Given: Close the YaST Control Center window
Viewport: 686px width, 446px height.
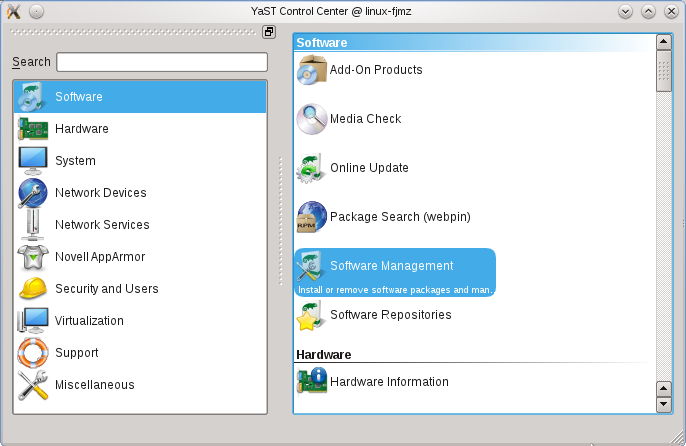Looking at the screenshot, I should 671,11.
